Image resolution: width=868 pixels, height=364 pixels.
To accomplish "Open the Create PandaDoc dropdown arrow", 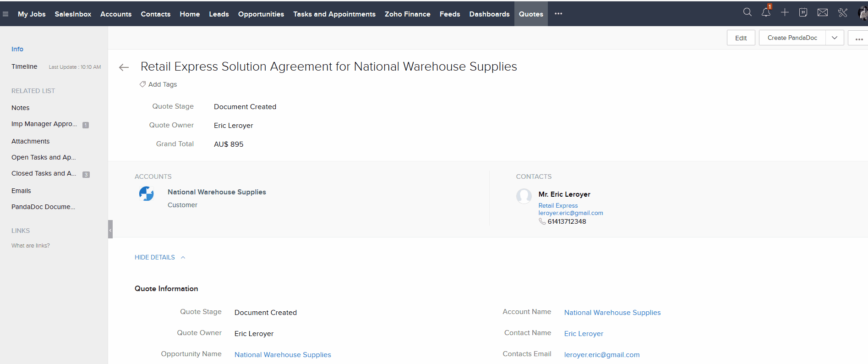I will pos(835,38).
